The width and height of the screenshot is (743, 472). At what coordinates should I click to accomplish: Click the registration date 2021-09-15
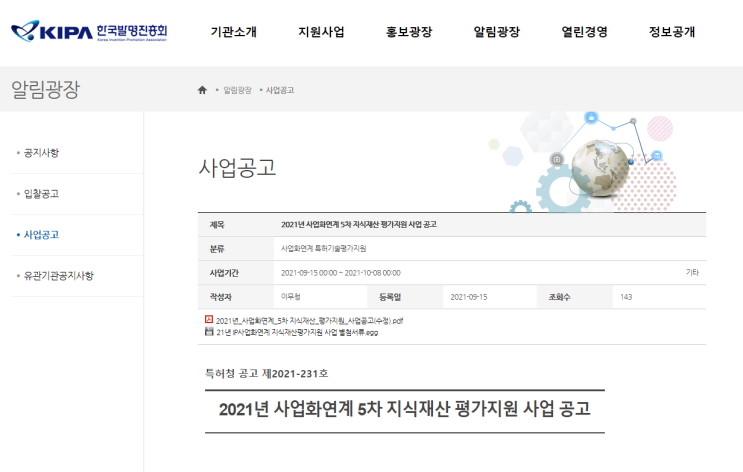(x=469, y=297)
